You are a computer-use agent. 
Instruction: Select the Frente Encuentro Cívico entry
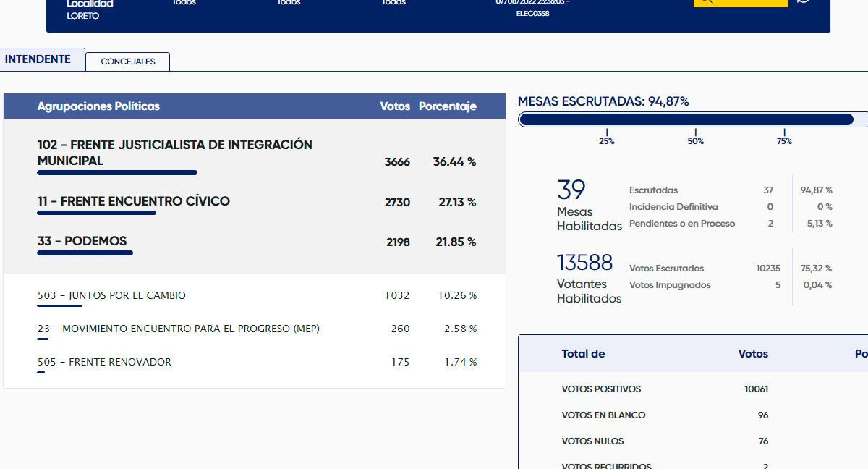(x=133, y=201)
